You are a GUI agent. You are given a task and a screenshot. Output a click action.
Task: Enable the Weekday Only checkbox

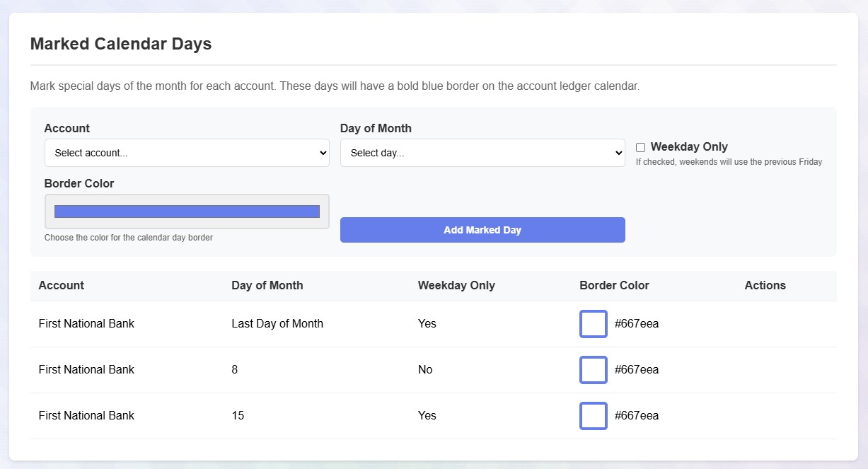(x=640, y=147)
